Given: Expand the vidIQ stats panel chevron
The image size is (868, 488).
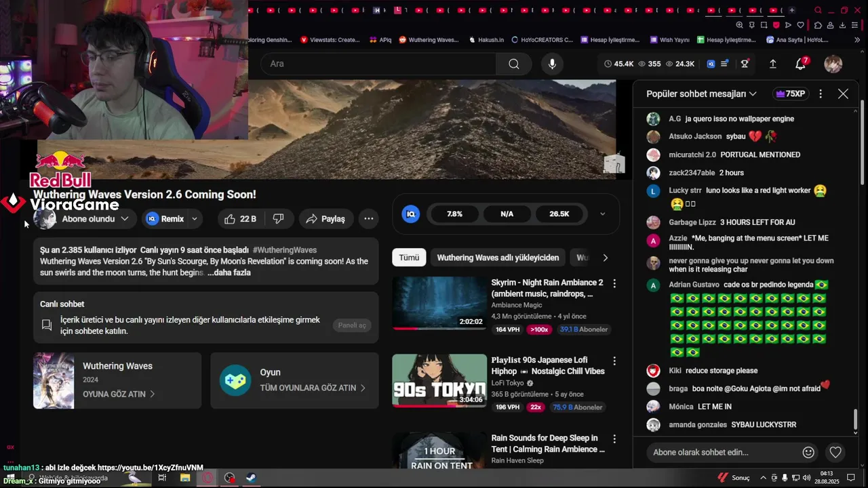Looking at the screenshot, I should coord(602,214).
